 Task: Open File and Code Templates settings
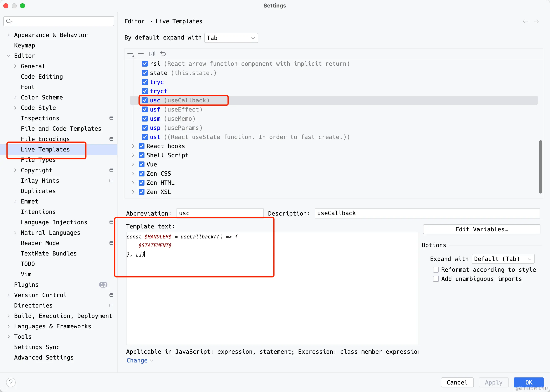(x=61, y=128)
